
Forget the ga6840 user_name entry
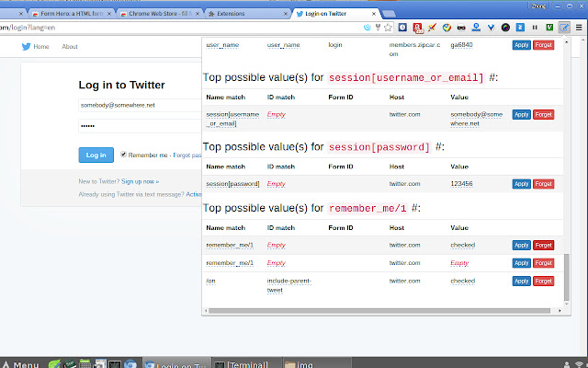click(543, 45)
